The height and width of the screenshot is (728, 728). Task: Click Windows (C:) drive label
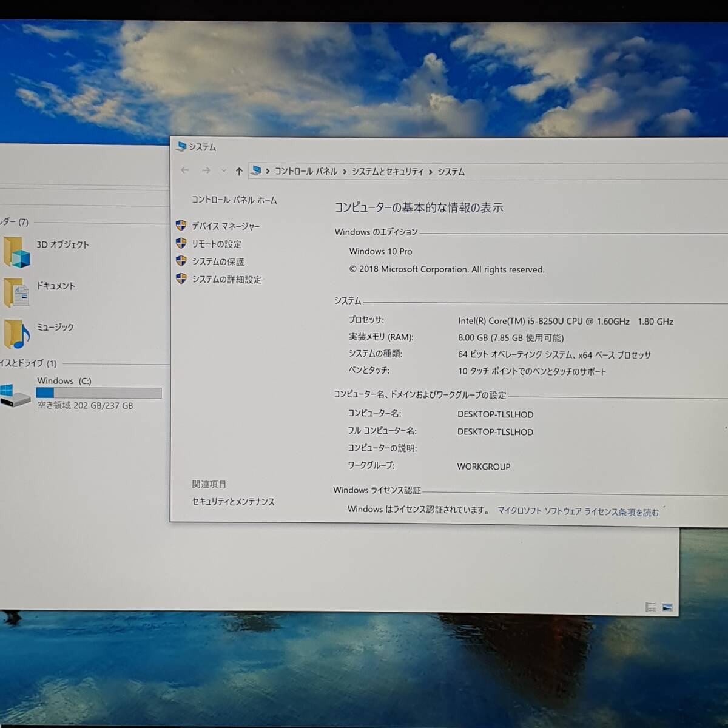pos(64,381)
